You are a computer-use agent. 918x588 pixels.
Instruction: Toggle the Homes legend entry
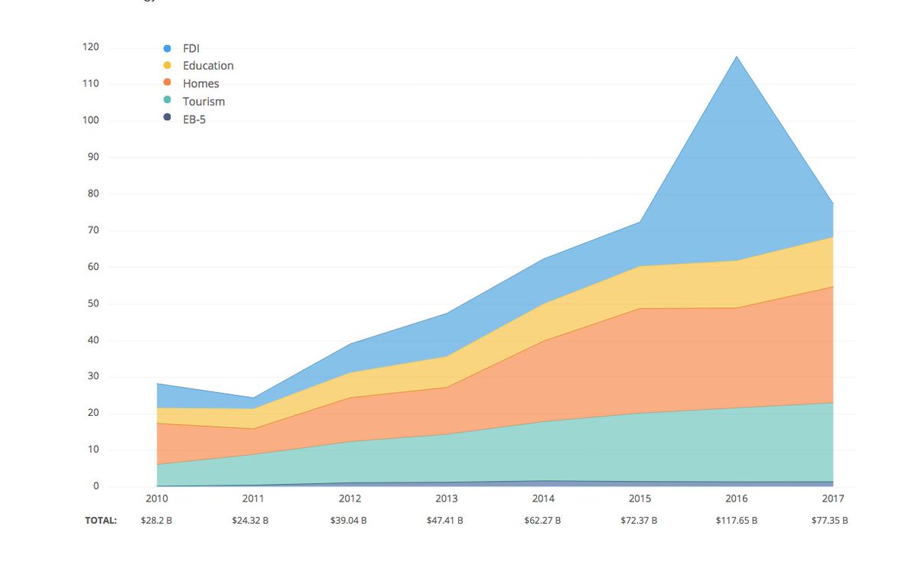click(190, 83)
